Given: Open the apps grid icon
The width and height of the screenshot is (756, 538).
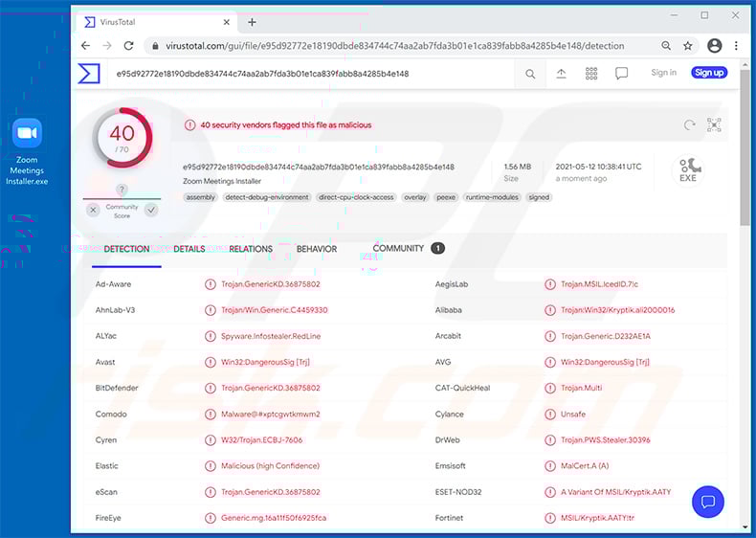Looking at the screenshot, I should (x=591, y=74).
